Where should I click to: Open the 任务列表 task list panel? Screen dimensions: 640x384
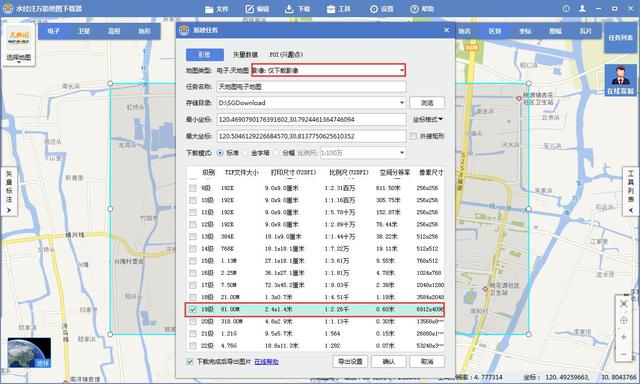(x=620, y=38)
